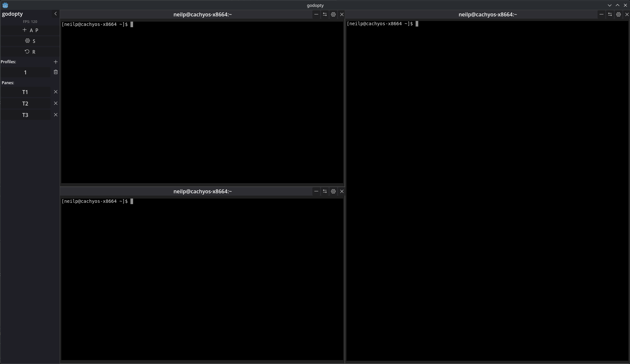Swap the bottom-left terminal pane position
Screen dimensions: 630x364
pos(325,191)
